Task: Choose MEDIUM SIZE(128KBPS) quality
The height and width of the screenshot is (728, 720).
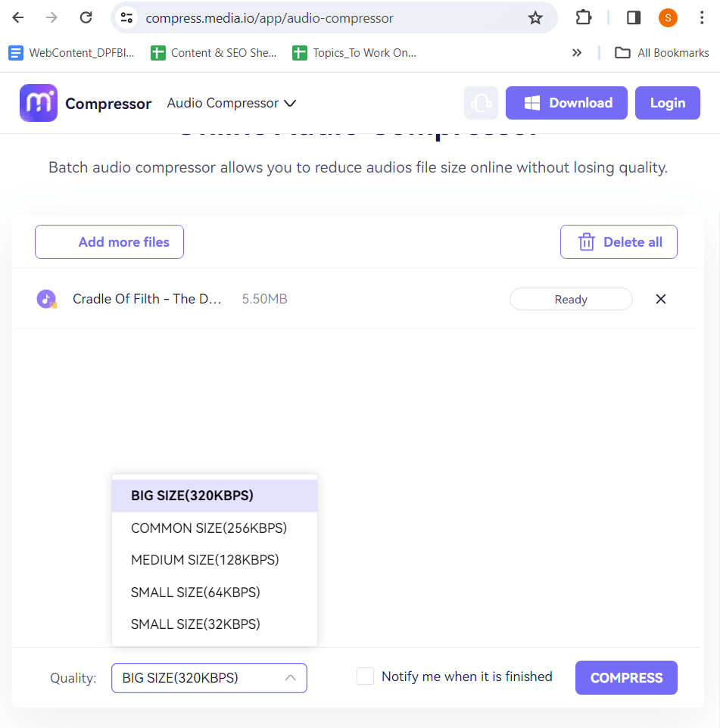Action: (205, 560)
